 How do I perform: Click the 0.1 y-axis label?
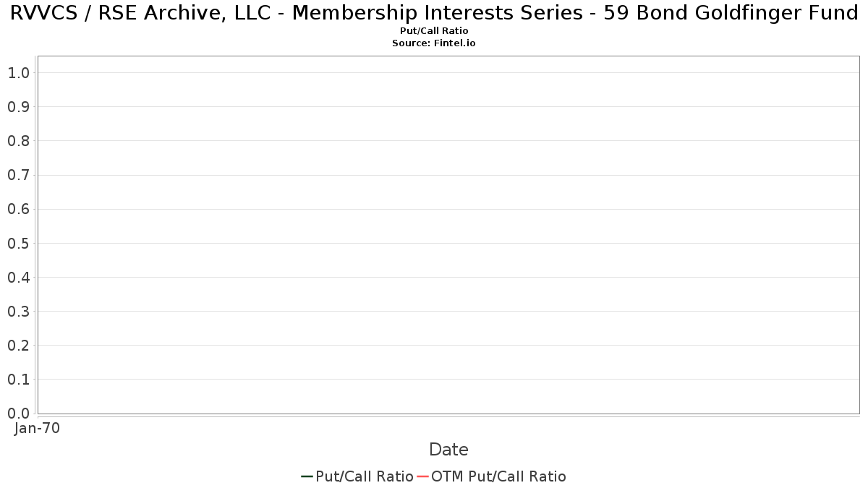(x=18, y=380)
